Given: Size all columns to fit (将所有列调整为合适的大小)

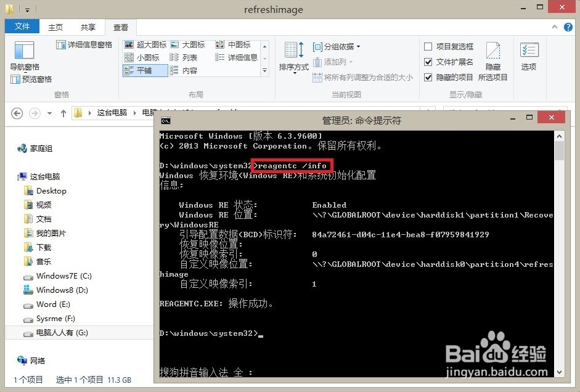Looking at the screenshot, I should tap(363, 77).
